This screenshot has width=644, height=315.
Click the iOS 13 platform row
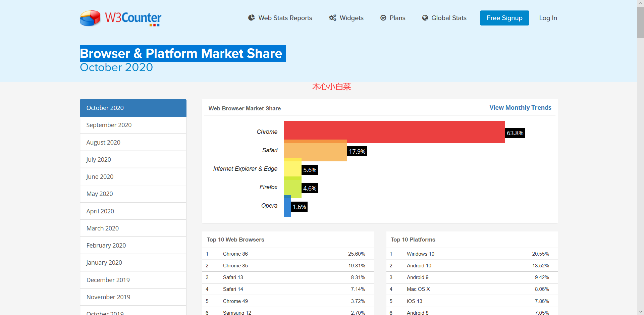472,301
